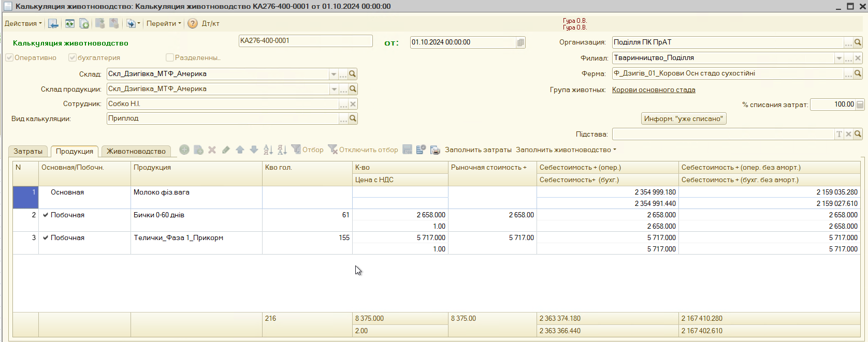Click the Рыночная стоимость + column header

tap(492, 173)
